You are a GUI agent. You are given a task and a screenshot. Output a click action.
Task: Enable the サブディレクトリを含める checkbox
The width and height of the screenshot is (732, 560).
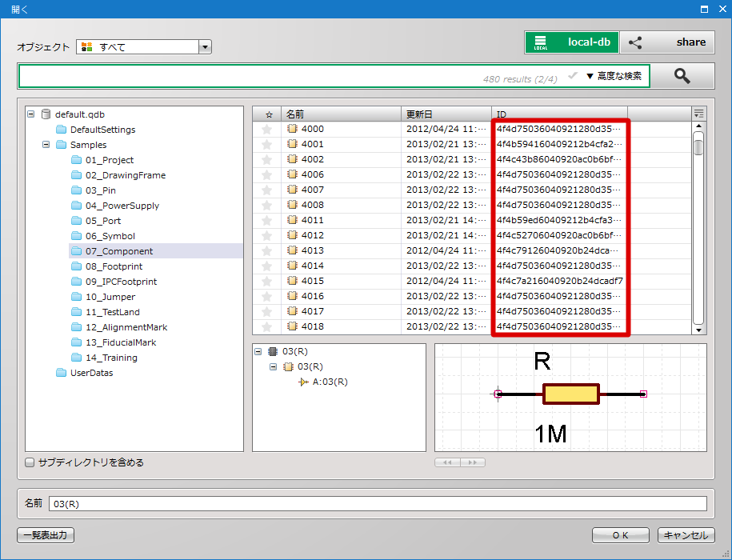coord(30,462)
